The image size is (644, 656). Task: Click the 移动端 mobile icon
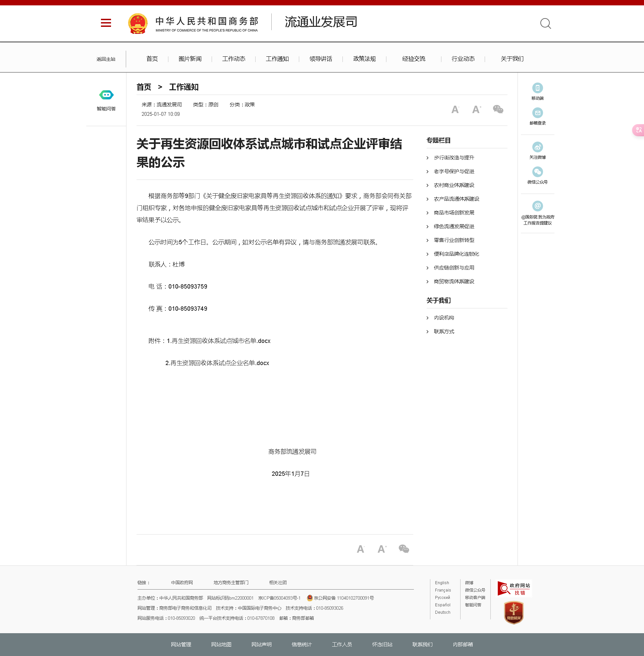coord(537,88)
